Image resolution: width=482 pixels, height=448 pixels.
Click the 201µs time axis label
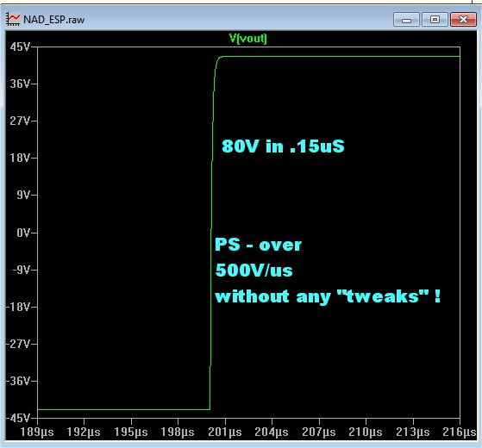[225, 432]
